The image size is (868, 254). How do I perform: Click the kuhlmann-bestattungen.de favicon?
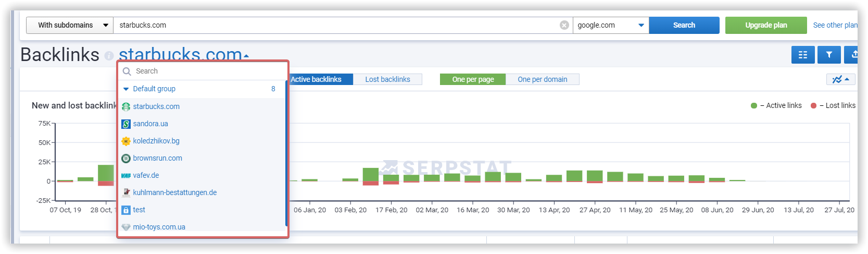tap(126, 192)
